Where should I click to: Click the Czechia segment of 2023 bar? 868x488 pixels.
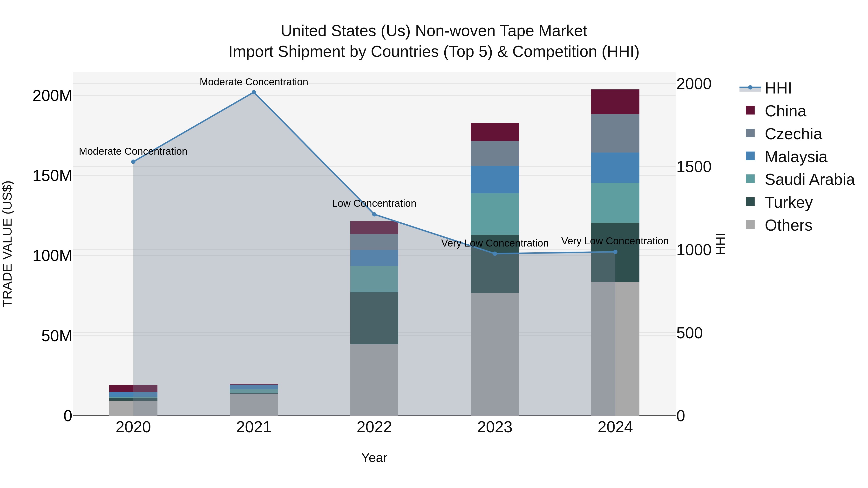click(x=495, y=154)
